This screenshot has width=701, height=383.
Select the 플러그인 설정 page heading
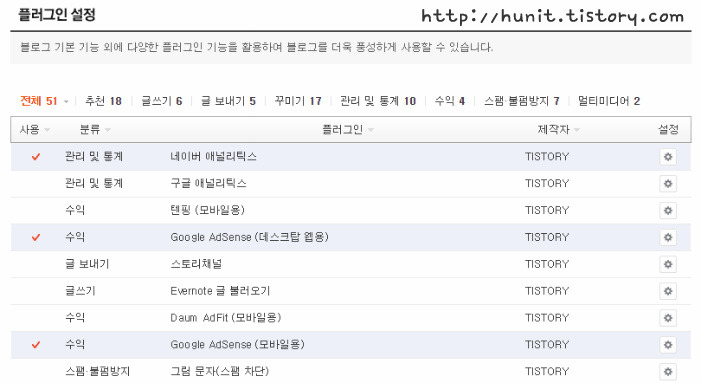[x=57, y=15]
